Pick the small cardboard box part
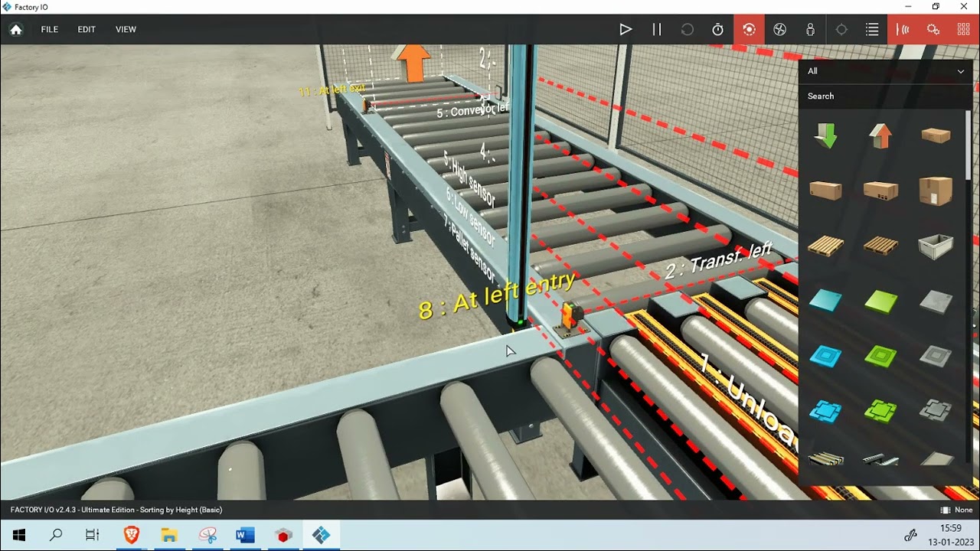The image size is (980, 551). click(x=936, y=135)
